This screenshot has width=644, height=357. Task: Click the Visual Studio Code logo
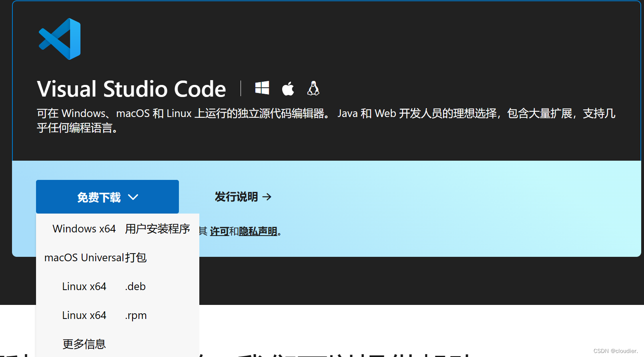click(60, 39)
